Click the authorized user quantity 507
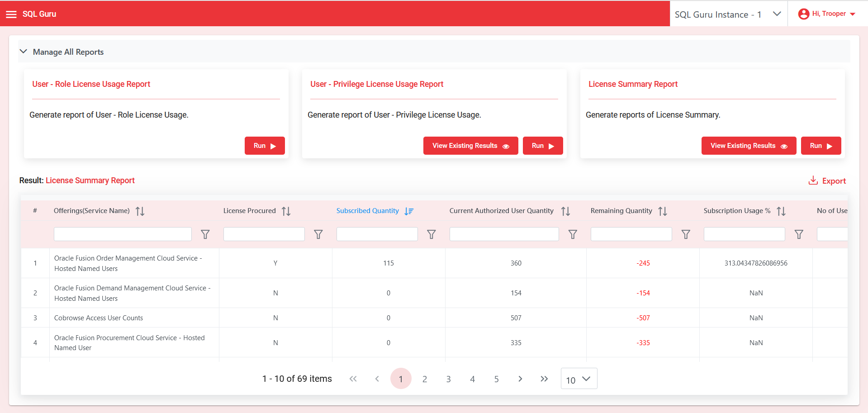This screenshot has height=413, width=868. (516, 318)
